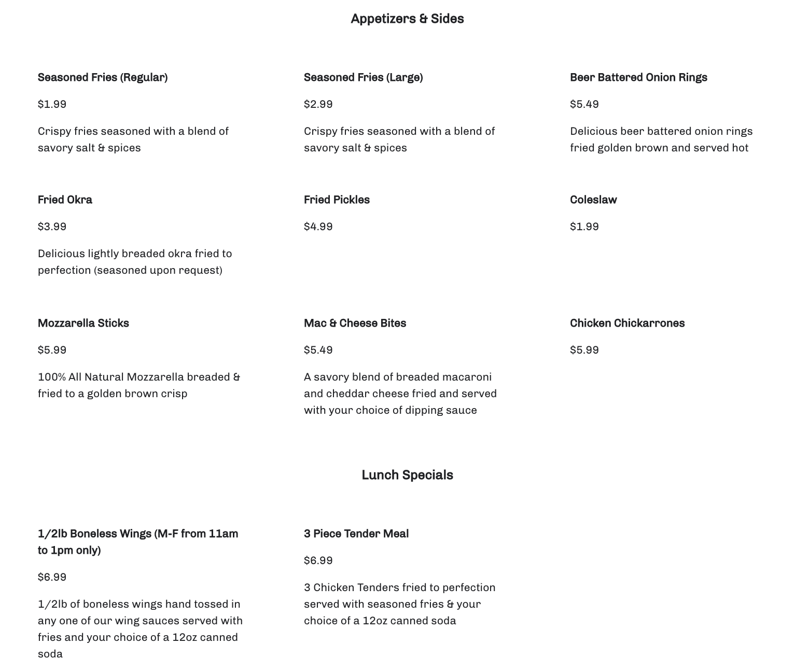Open the Fried Pickles item
The width and height of the screenshot is (809, 672).
[337, 200]
